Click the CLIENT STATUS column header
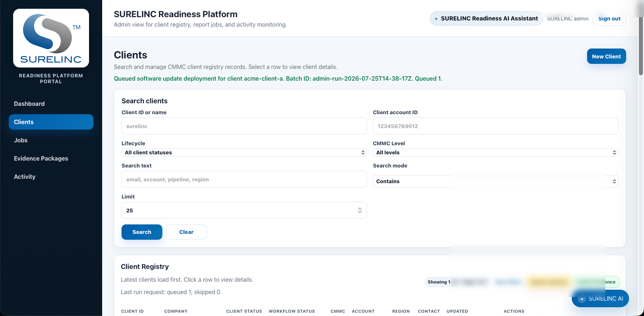 coord(244,311)
